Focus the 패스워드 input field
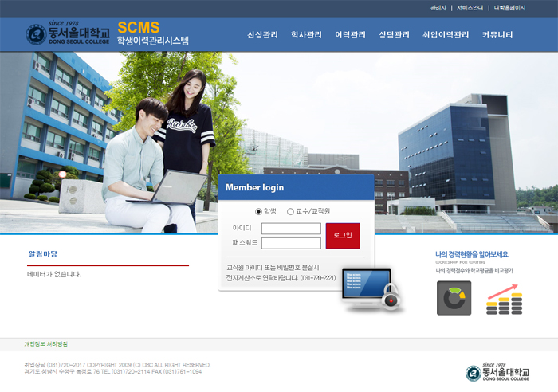Image resolution: width=558 pixels, height=392 pixels. pyautogui.click(x=291, y=243)
